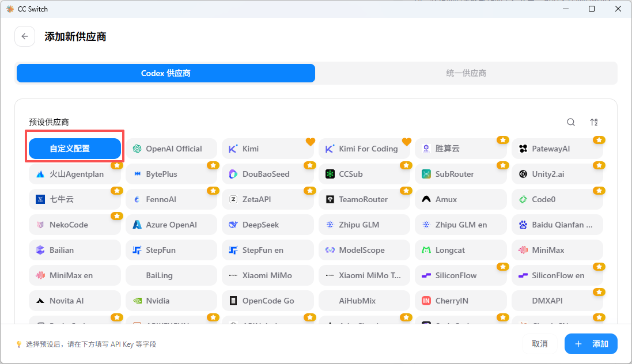Screen dimensions: 632x364
Task: Click the star badge on PatewayAI
Action: [599, 140]
